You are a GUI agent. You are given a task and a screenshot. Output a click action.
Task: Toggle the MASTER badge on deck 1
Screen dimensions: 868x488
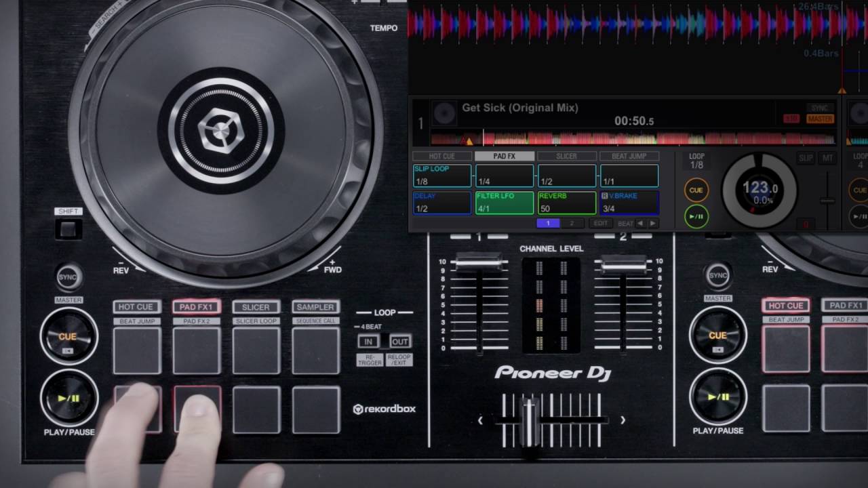coord(821,119)
